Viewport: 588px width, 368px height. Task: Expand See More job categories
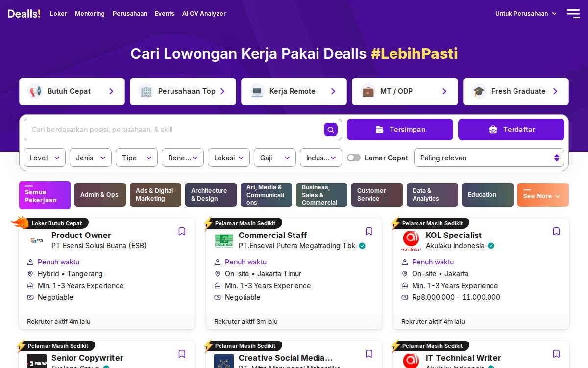[x=543, y=195]
